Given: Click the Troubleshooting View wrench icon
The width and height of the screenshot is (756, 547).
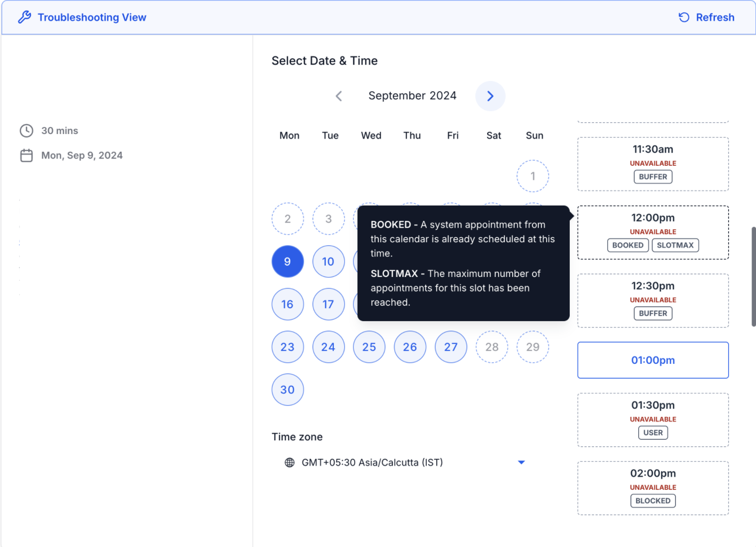Looking at the screenshot, I should [x=24, y=17].
